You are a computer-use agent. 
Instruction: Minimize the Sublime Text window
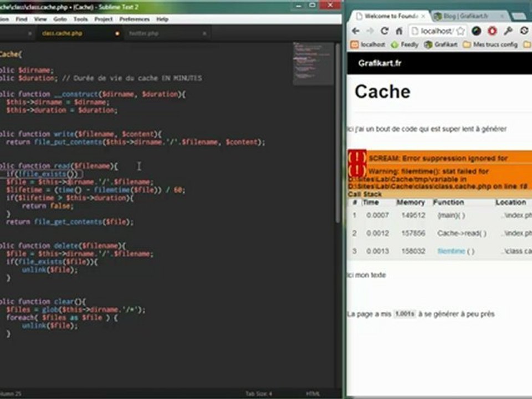coord(299,6)
